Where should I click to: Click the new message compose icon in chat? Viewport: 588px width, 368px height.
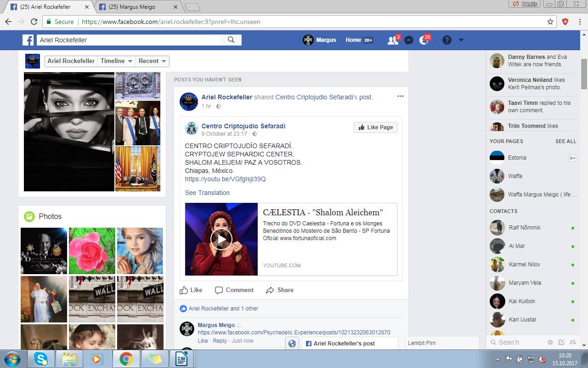click(561, 342)
